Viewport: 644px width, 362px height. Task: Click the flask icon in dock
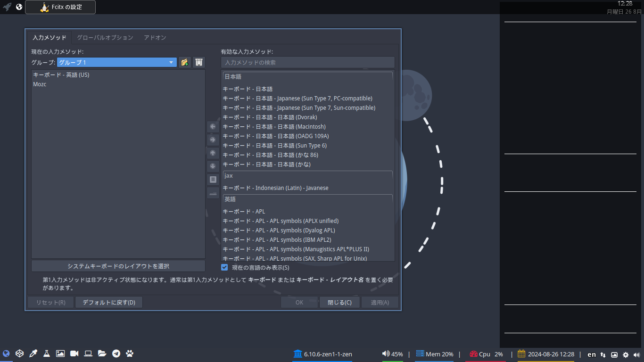pyautogui.click(x=47, y=354)
